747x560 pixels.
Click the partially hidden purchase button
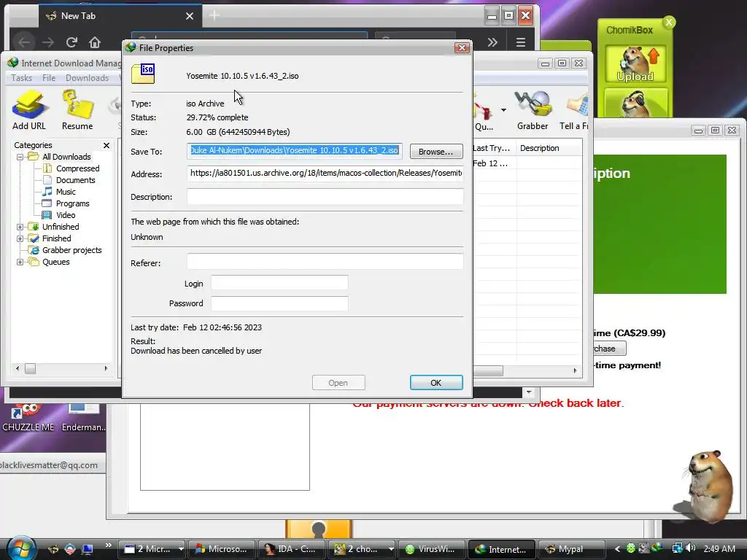point(609,349)
